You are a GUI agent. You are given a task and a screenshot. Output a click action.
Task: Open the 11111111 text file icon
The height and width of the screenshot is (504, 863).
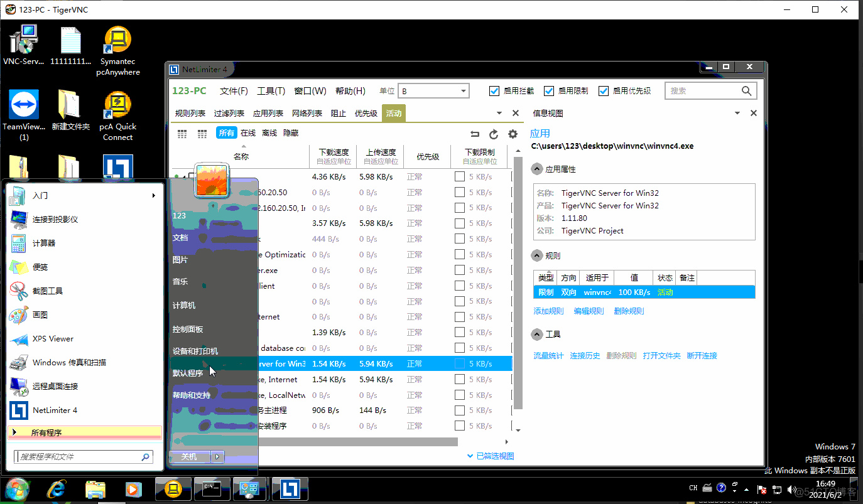click(71, 45)
